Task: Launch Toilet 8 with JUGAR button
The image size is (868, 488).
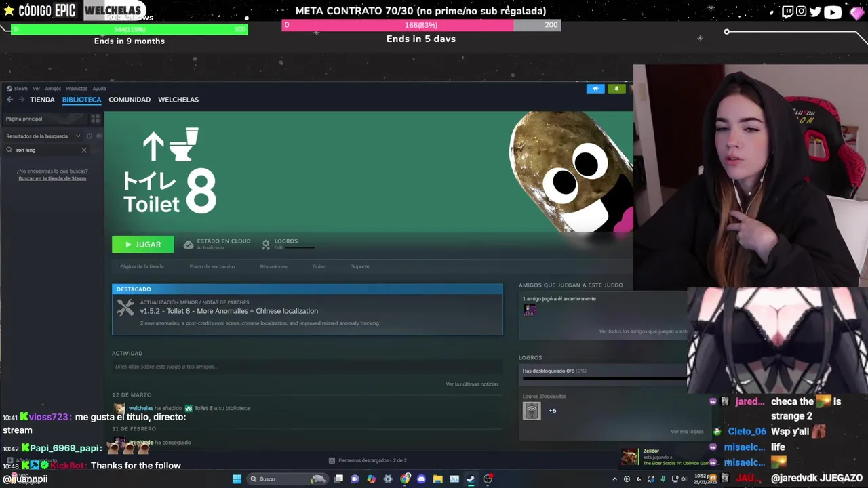Action: pyautogui.click(x=142, y=245)
